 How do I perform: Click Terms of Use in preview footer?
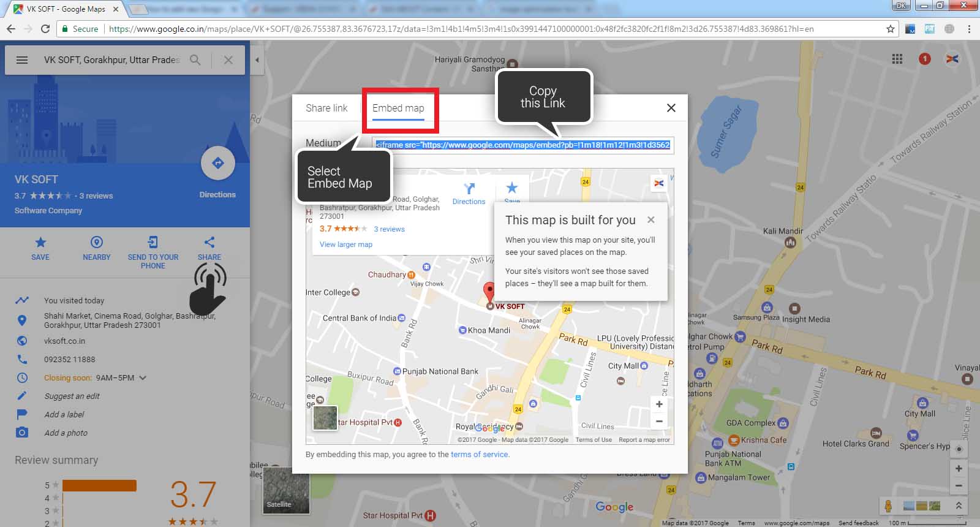(594, 440)
